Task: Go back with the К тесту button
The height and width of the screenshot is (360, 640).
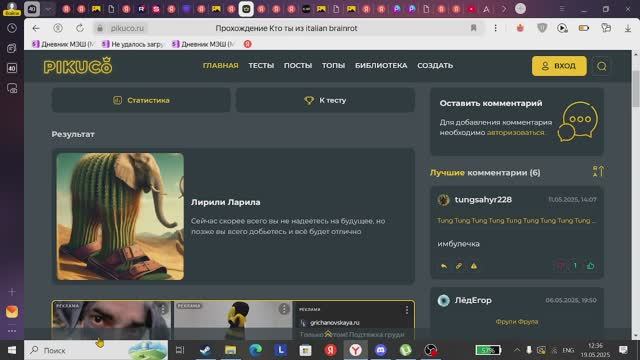Action: (325, 100)
